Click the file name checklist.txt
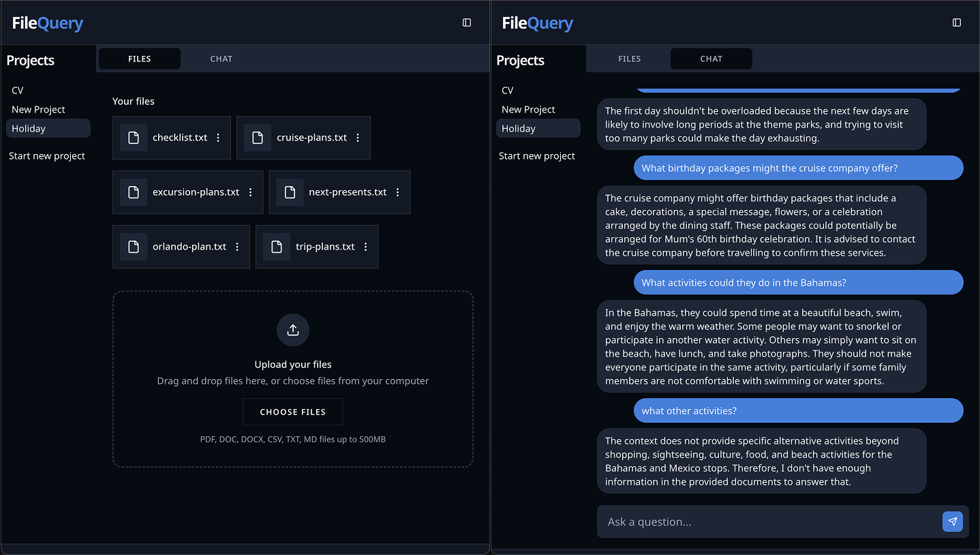Viewport: 980px width, 555px height. tap(180, 138)
